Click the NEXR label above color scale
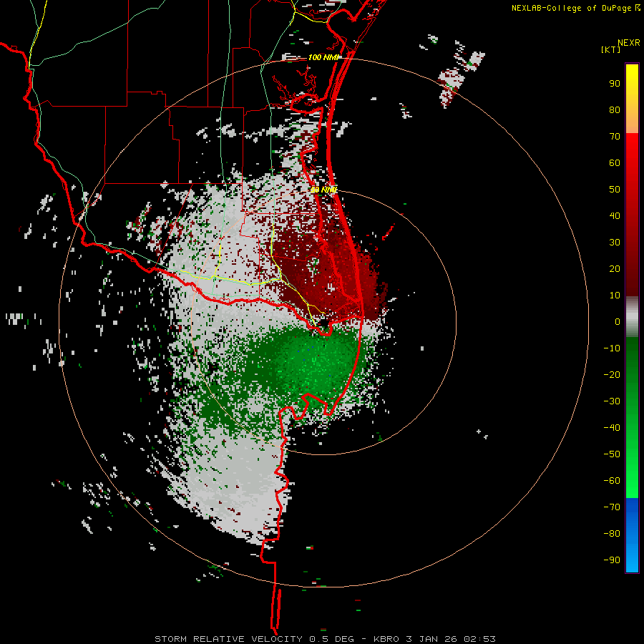 coord(628,43)
